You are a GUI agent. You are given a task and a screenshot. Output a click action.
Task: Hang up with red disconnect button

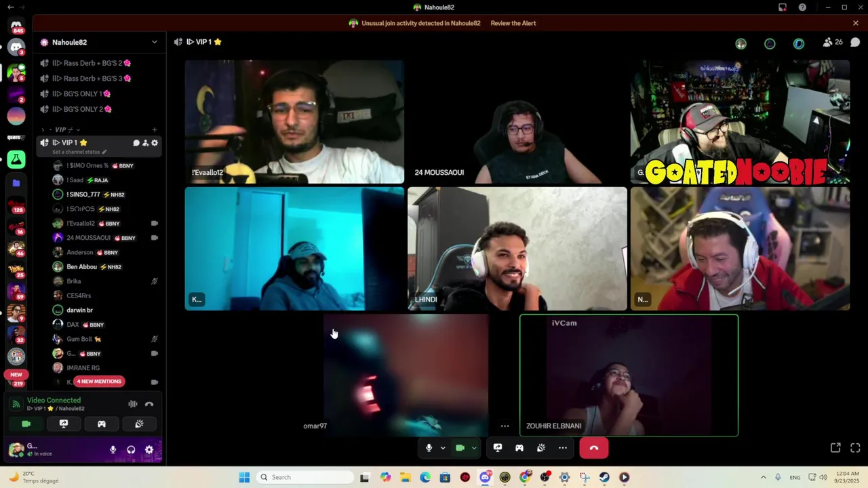tap(594, 448)
